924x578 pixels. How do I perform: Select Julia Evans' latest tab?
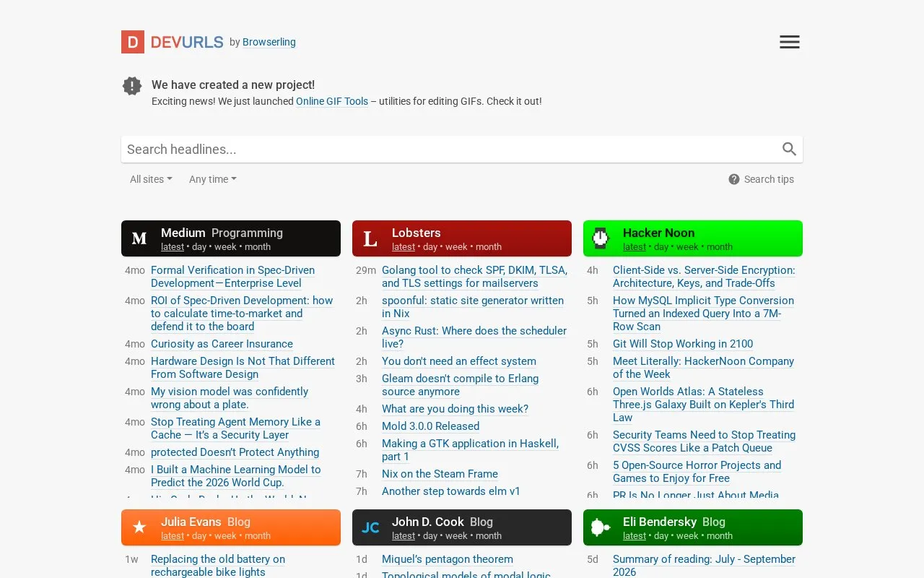(x=173, y=536)
